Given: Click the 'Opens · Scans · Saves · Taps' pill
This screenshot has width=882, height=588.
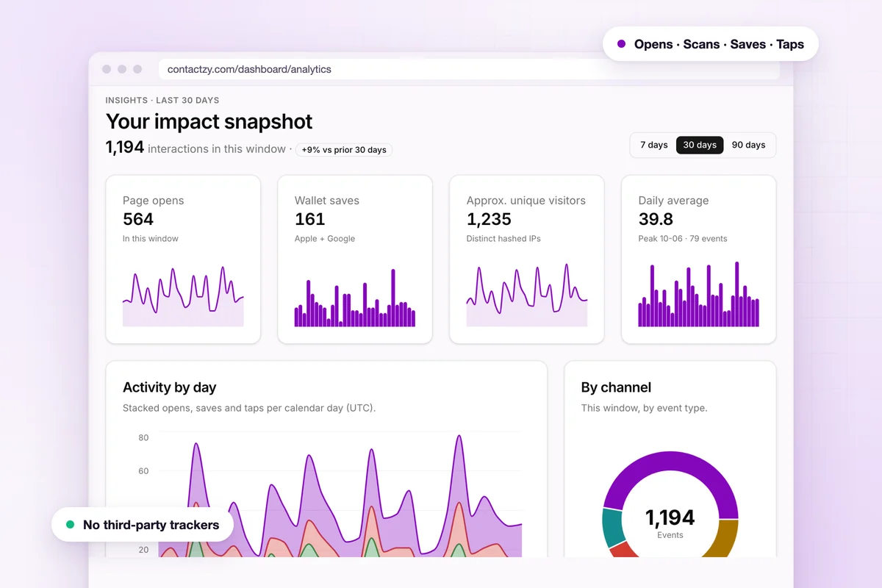Looking at the screenshot, I should pos(710,44).
